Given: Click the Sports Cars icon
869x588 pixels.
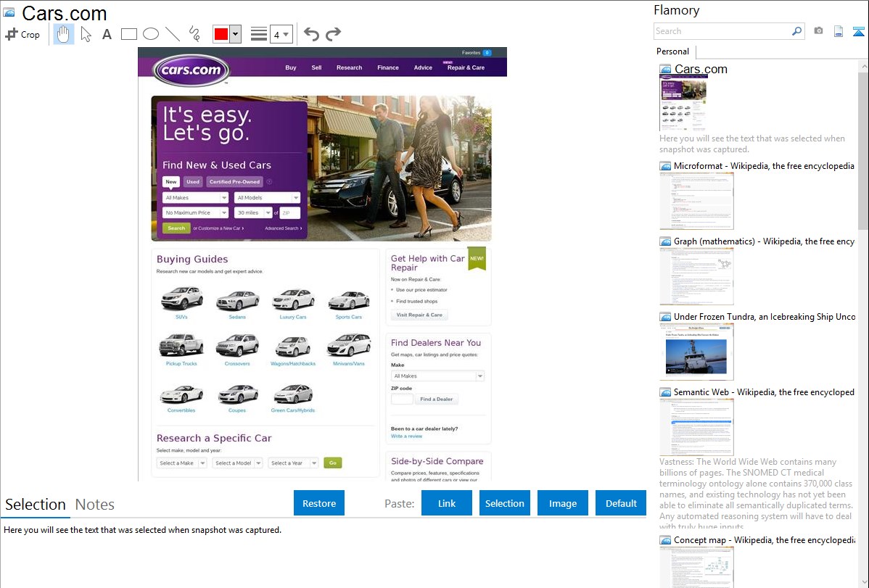Looking at the screenshot, I should point(349,300).
